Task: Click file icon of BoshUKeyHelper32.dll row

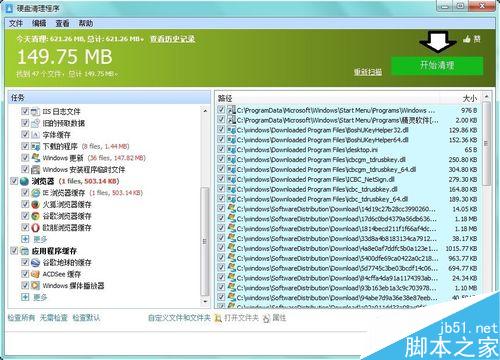Action: tap(231, 130)
